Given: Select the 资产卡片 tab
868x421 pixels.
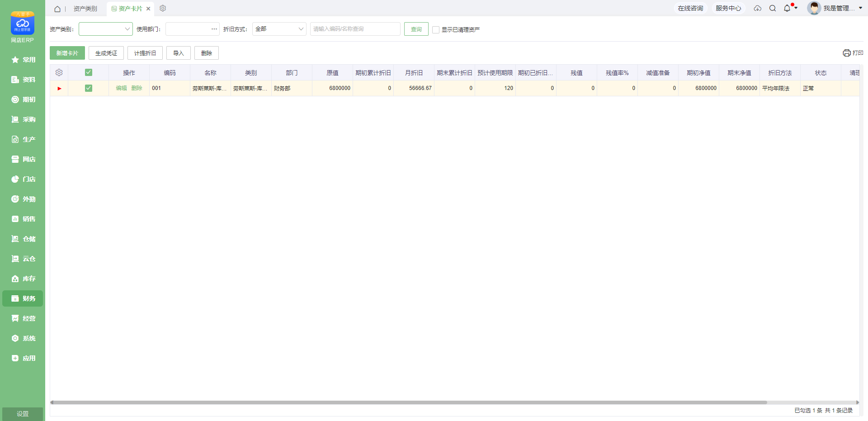Looking at the screenshot, I should [130, 9].
